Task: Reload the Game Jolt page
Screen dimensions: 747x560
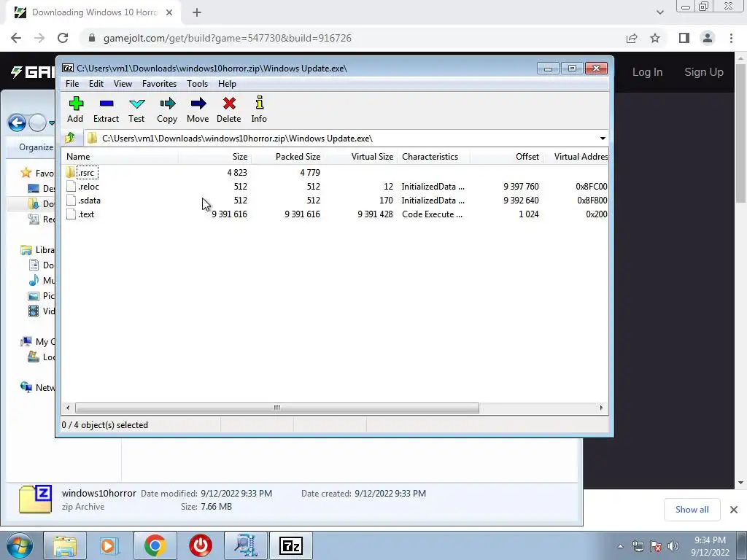Action: pos(63,38)
